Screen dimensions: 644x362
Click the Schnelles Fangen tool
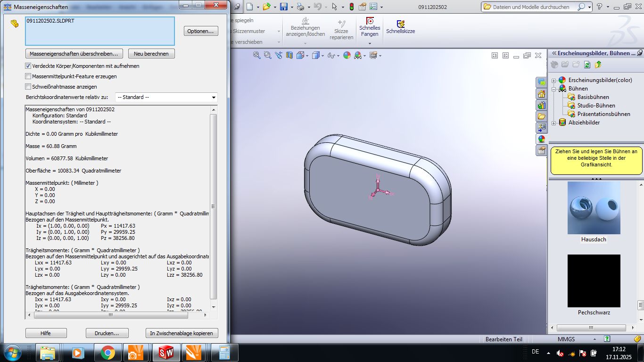pyautogui.click(x=370, y=27)
